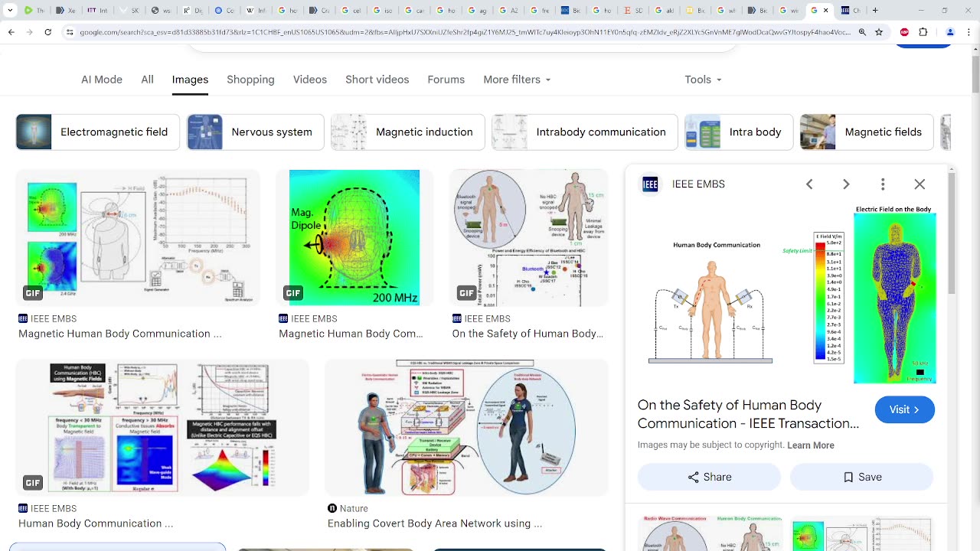Filter by Electromagnetic field chip
Image resolution: width=980 pixels, height=551 pixels.
pyautogui.click(x=98, y=132)
